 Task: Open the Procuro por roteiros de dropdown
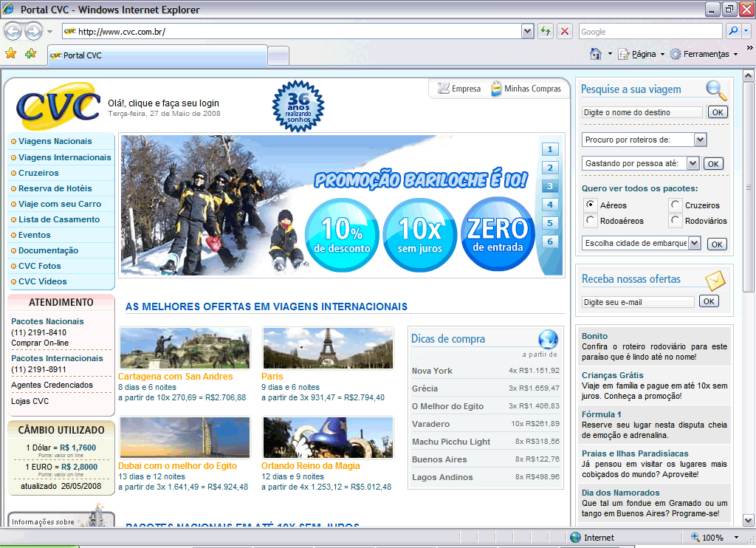pyautogui.click(x=700, y=140)
